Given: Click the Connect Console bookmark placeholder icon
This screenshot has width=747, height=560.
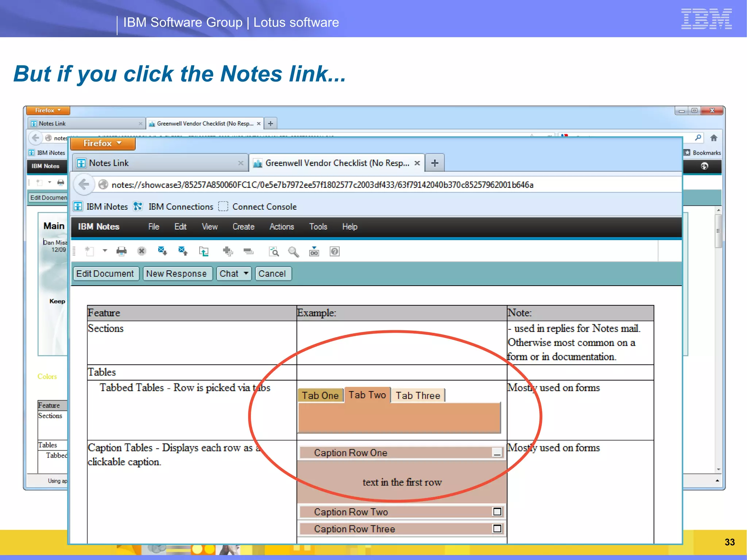Looking at the screenshot, I should (x=223, y=206).
